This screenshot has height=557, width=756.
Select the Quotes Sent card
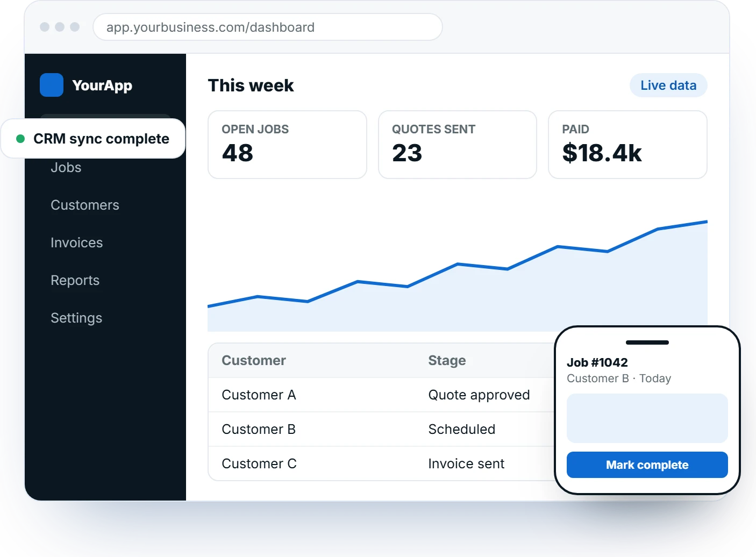point(458,145)
